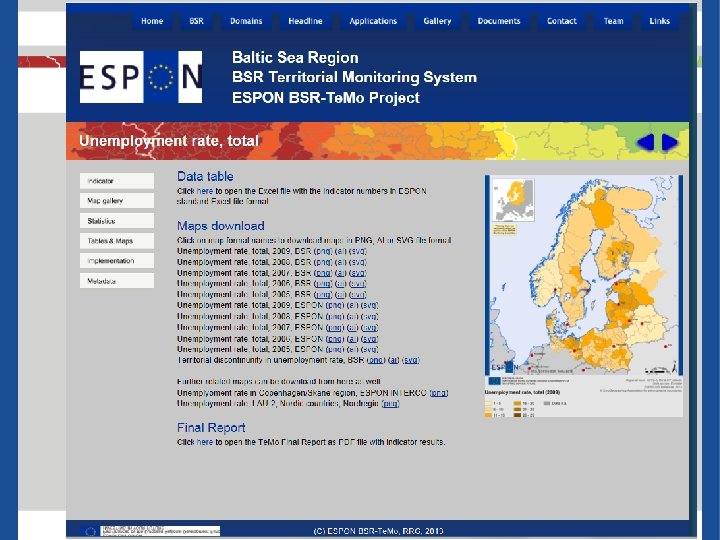Open the Baltic Sea unemployment map thumbnail
The height and width of the screenshot is (540, 720).
click(584, 296)
